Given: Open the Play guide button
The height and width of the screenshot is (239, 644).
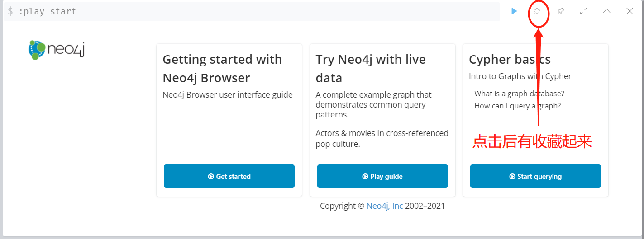Looking at the screenshot, I should pos(382,176).
